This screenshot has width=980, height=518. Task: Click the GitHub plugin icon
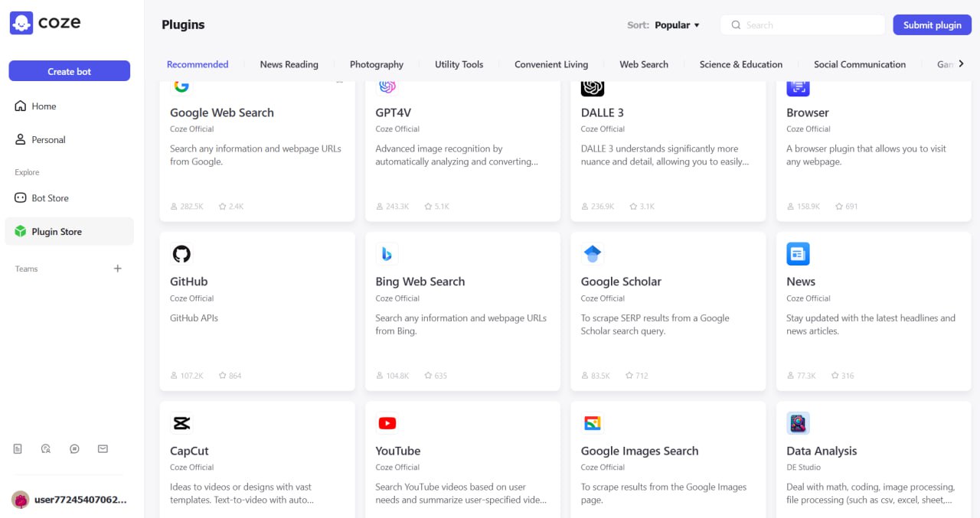[x=181, y=254]
